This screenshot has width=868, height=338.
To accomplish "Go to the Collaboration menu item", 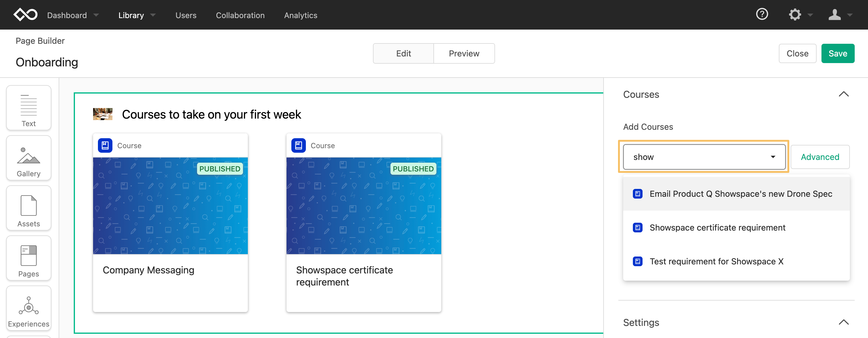I will (x=240, y=15).
